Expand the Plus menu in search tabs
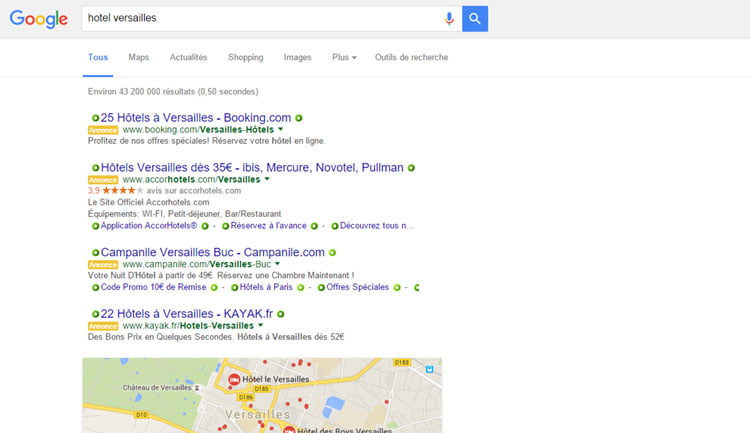 (x=344, y=58)
